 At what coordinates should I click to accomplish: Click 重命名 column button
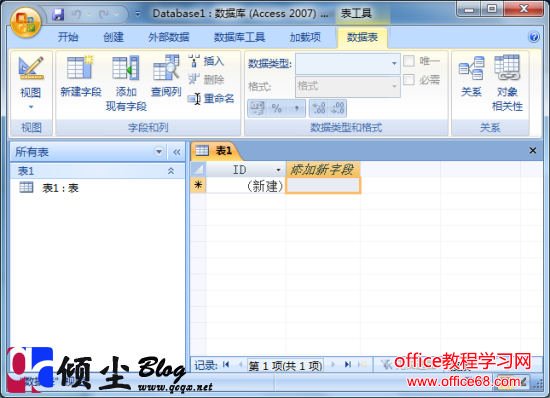point(211,99)
